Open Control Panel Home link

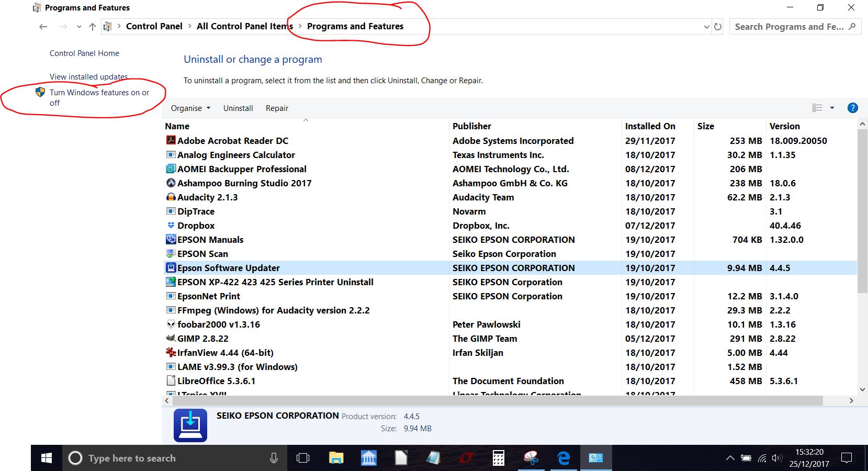tap(84, 53)
